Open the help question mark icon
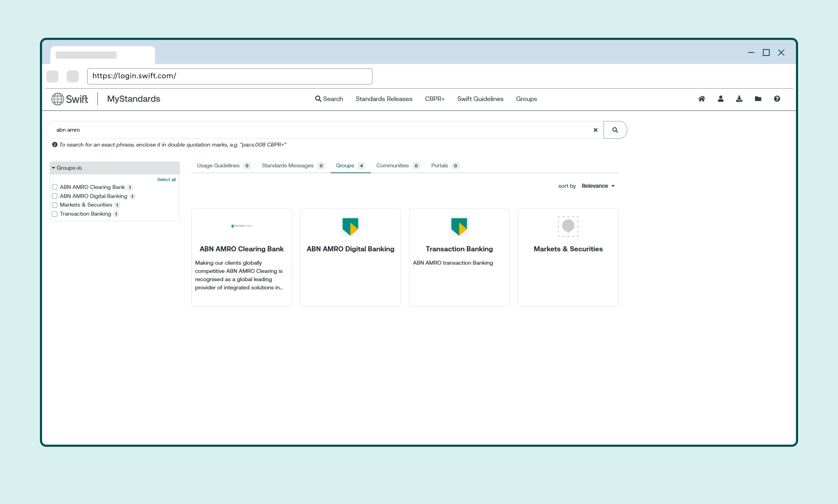The height and width of the screenshot is (504, 838). click(x=777, y=99)
